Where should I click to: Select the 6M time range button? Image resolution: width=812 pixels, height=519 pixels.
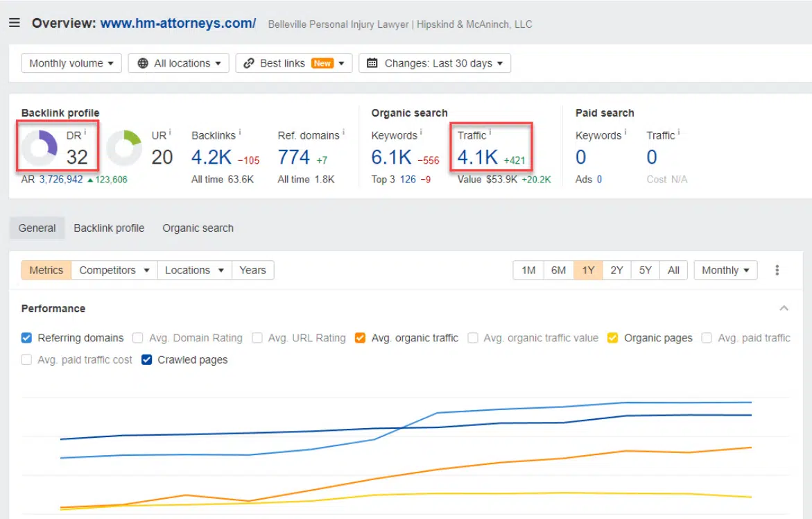pyautogui.click(x=558, y=271)
